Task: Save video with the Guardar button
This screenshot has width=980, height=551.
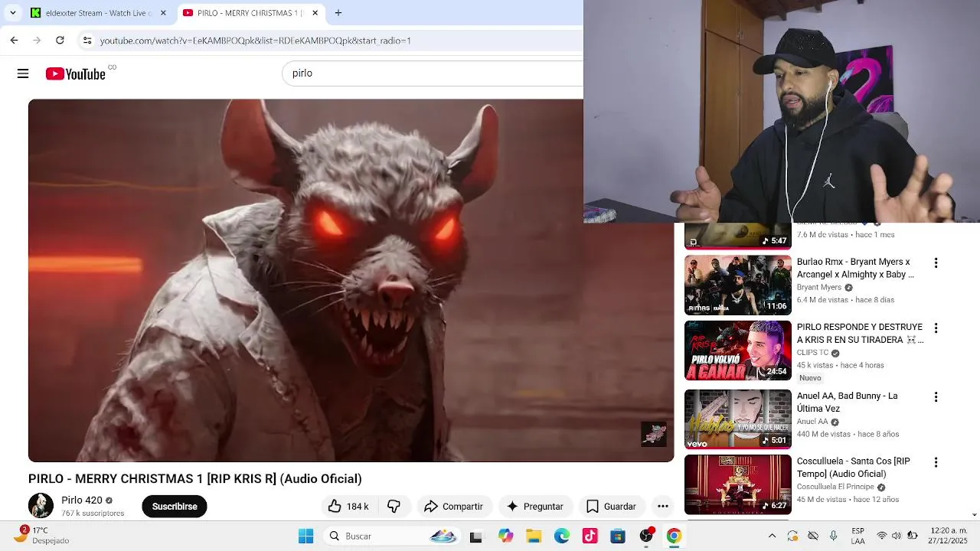Action: click(611, 506)
